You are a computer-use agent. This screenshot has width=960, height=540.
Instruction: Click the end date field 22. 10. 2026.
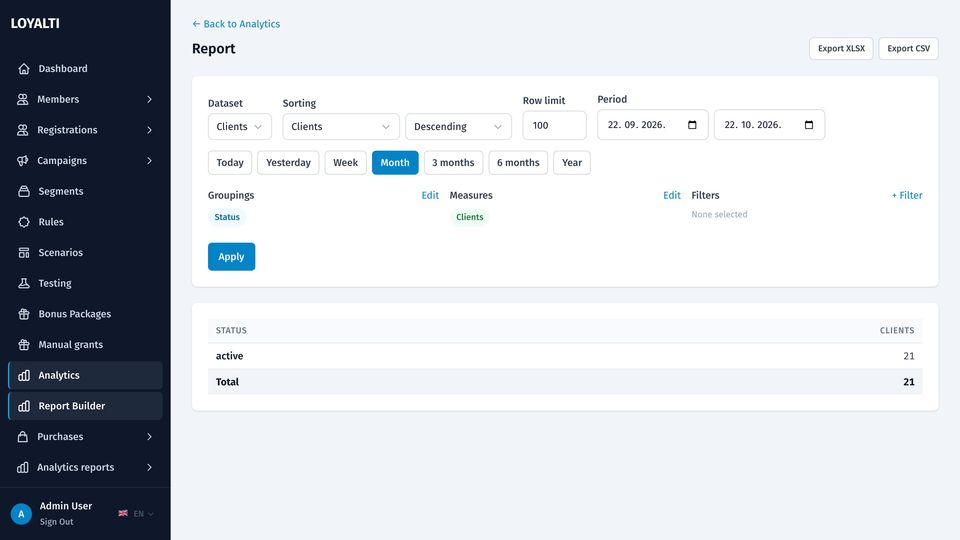click(x=770, y=125)
